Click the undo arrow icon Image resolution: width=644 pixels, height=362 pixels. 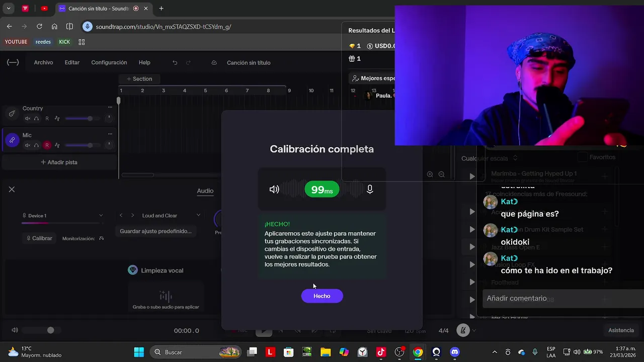pyautogui.click(x=175, y=63)
